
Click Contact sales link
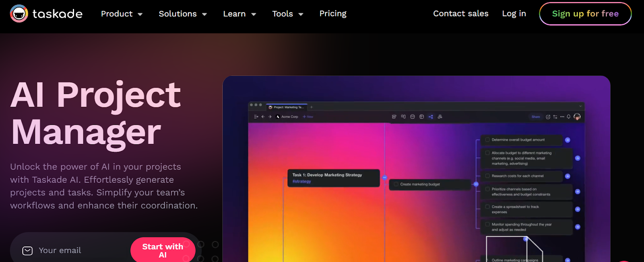pos(461,14)
